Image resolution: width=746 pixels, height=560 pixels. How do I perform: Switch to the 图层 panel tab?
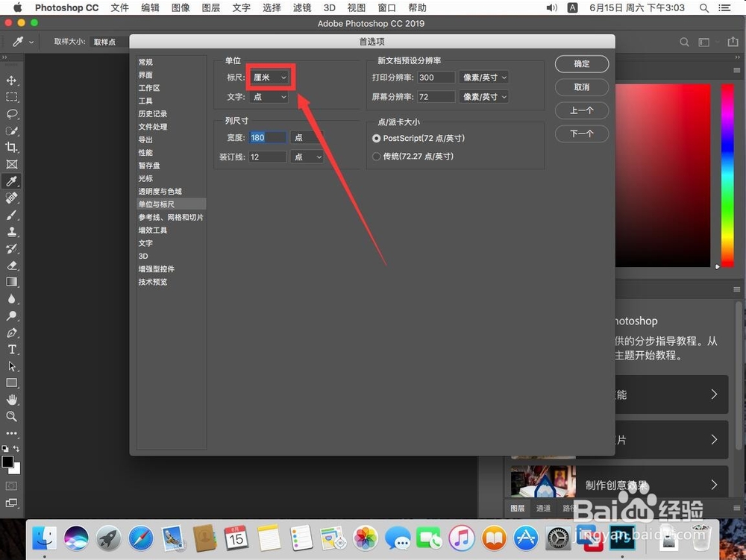[518, 509]
